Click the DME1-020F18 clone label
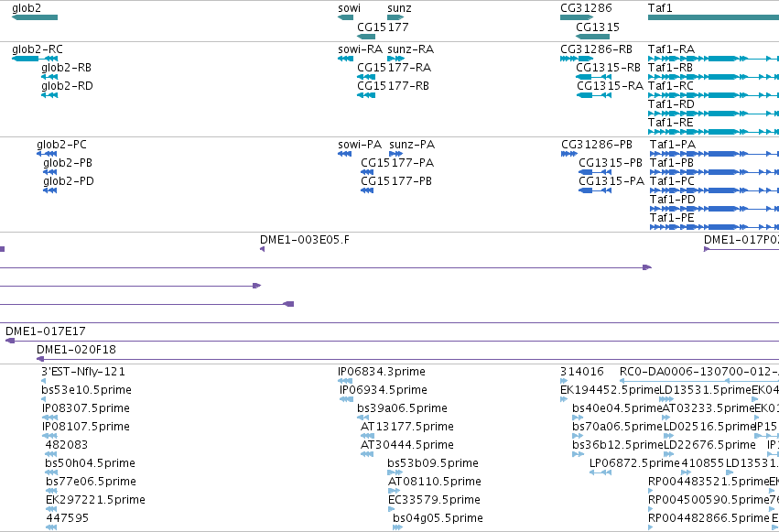Viewport: 779px width, 532px height. point(77,350)
